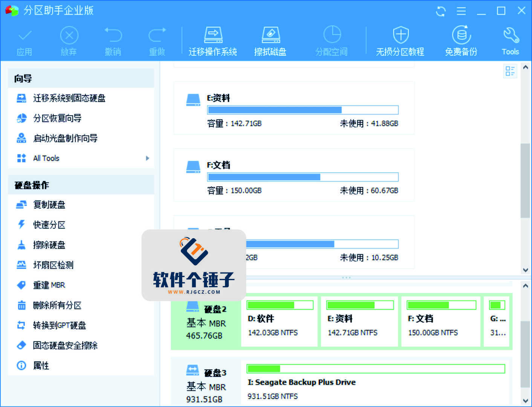532x407 pixels.
Task: Click the E:资料 usage bar
Action: point(303,110)
